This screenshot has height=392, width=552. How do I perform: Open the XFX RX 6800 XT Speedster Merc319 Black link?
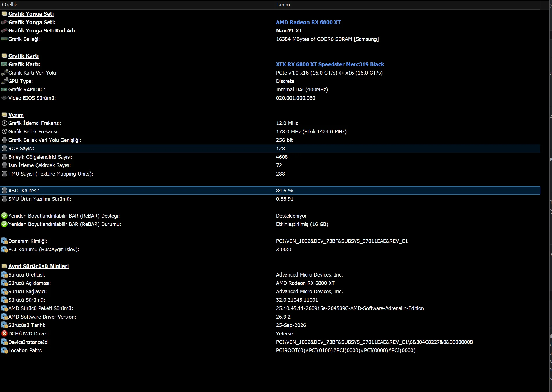point(330,64)
